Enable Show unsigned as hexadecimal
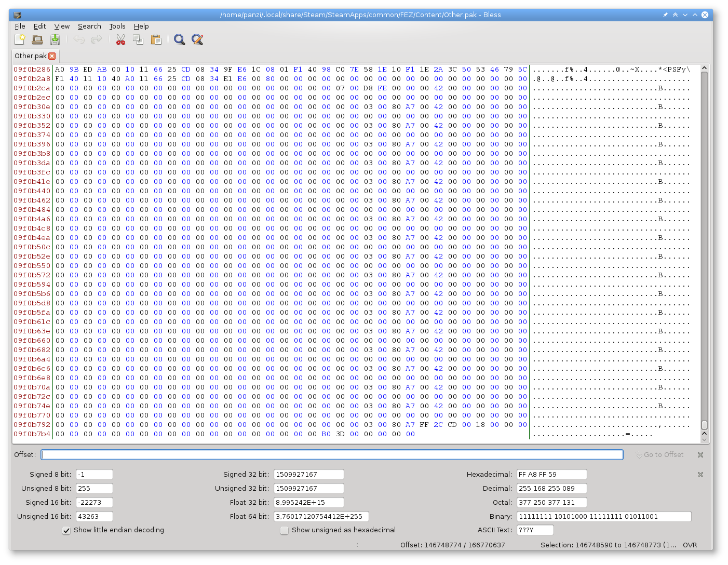This screenshot has height=565, width=728. tap(284, 530)
